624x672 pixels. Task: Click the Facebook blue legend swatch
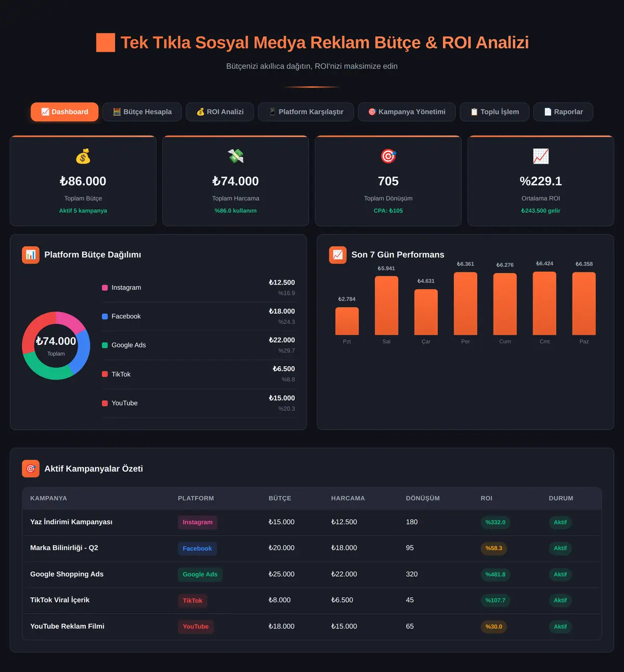click(105, 316)
